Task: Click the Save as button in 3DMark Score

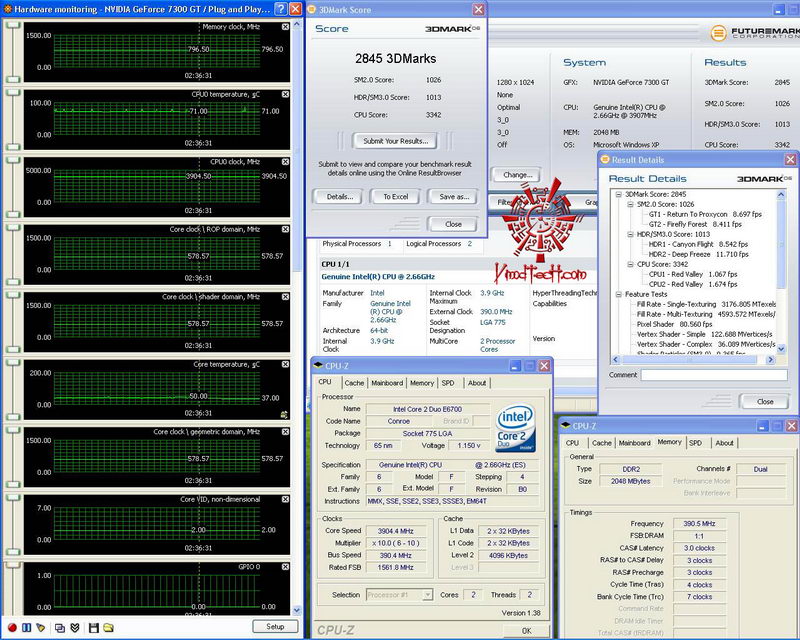Action: [x=454, y=196]
